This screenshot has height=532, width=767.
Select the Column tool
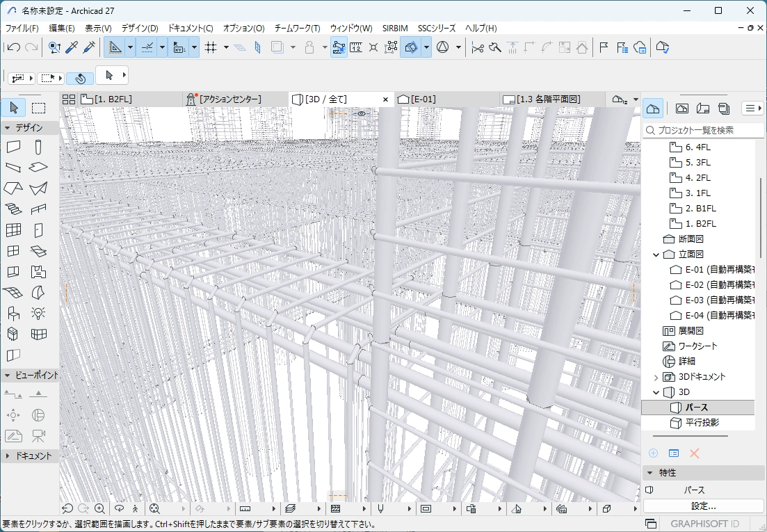[38, 147]
